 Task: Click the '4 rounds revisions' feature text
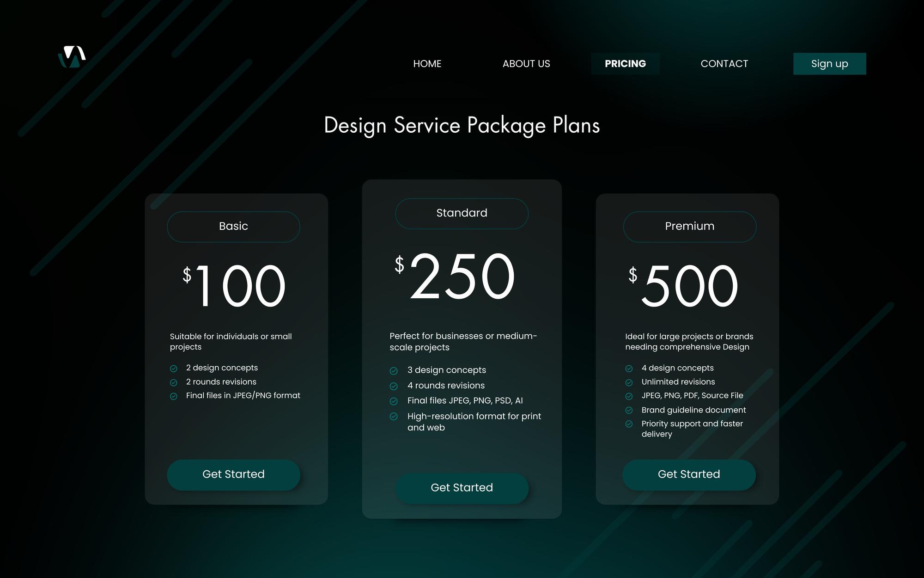click(446, 386)
